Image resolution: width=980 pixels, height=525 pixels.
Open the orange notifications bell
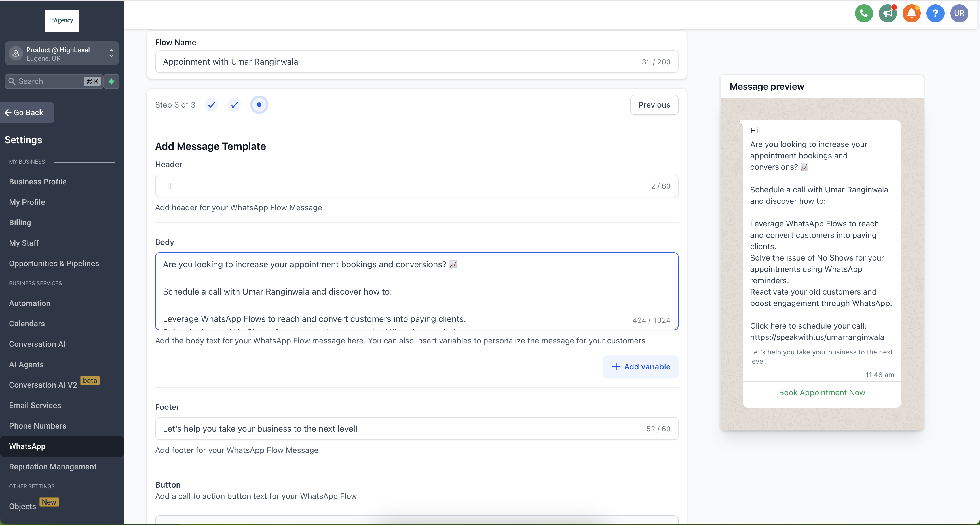[911, 14]
